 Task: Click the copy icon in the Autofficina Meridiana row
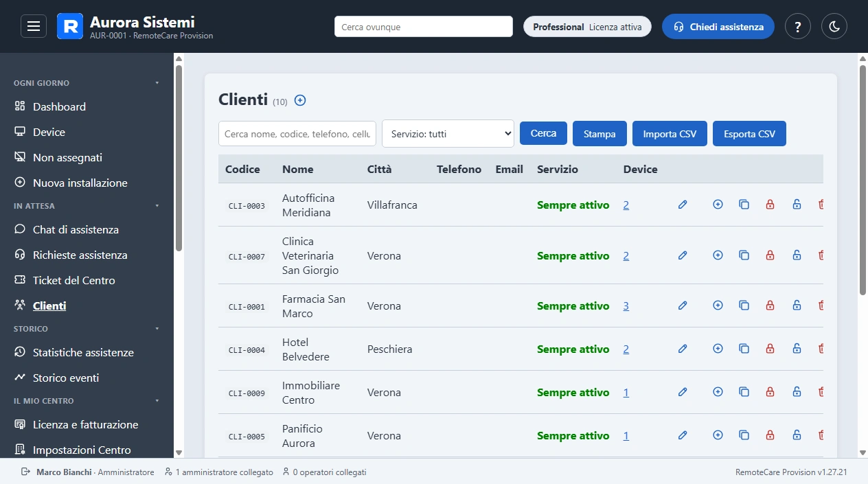click(x=744, y=205)
